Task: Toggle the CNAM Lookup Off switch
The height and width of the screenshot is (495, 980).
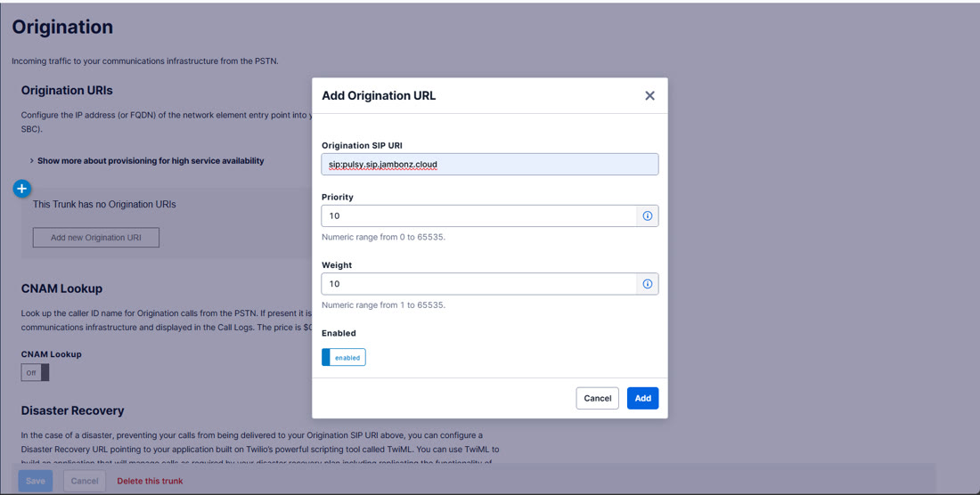Action: pos(35,373)
